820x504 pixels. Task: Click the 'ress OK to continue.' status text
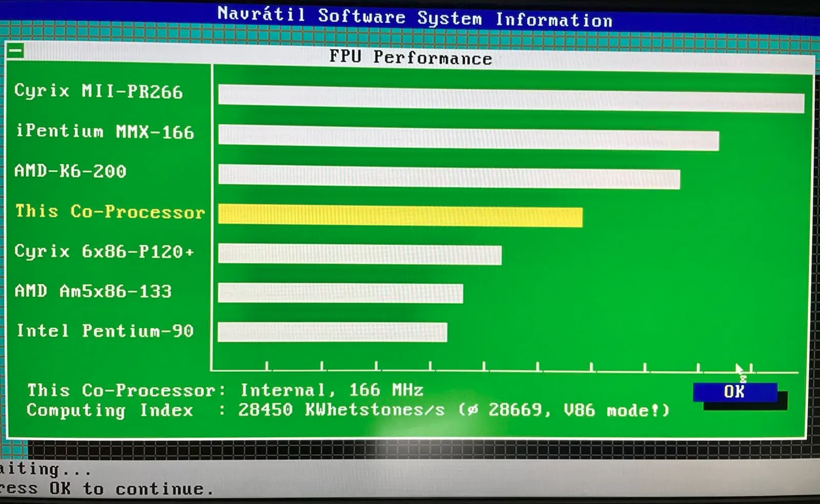click(x=107, y=489)
